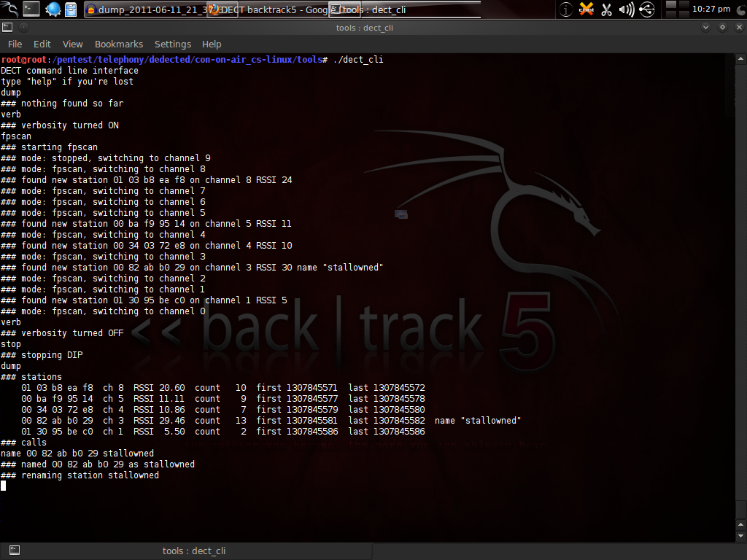Screen dimensions: 747x560
Task: Click the found line naming "stallowned" on channel 3
Action: click(192, 268)
